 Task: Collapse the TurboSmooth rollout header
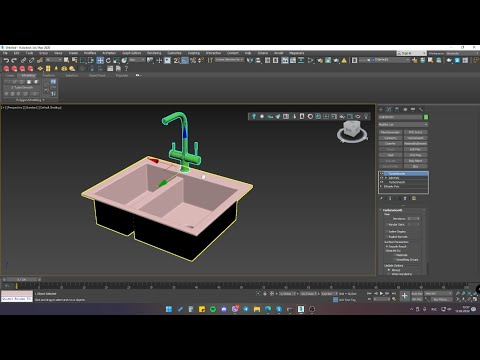(x=392, y=210)
